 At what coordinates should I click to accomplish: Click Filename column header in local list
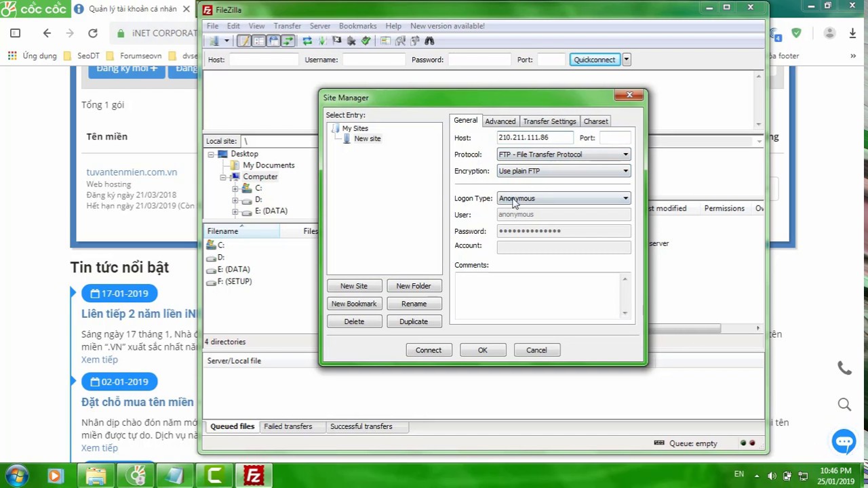242,231
